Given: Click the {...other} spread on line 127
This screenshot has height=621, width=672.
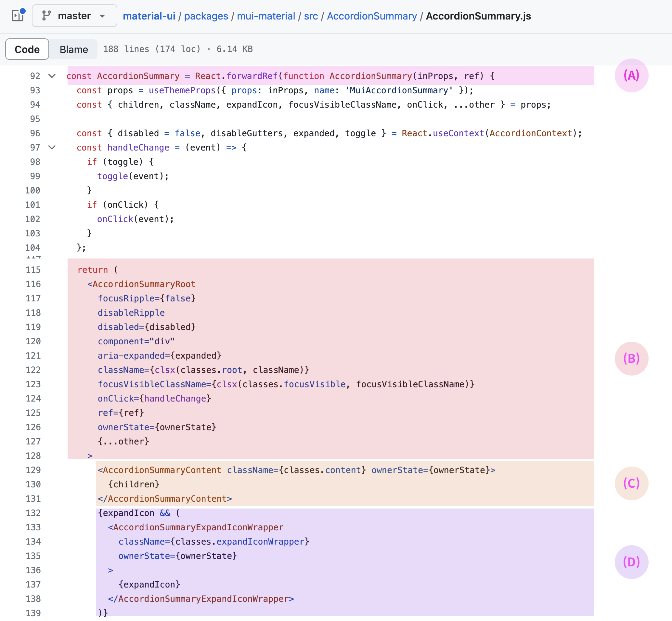Looking at the screenshot, I should coord(123,442).
